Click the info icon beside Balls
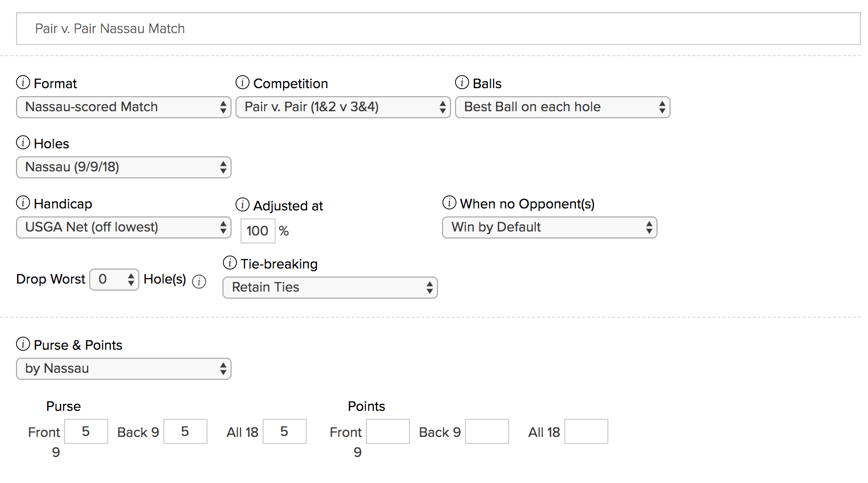Screen dimensions: 868x483 [x=462, y=82]
